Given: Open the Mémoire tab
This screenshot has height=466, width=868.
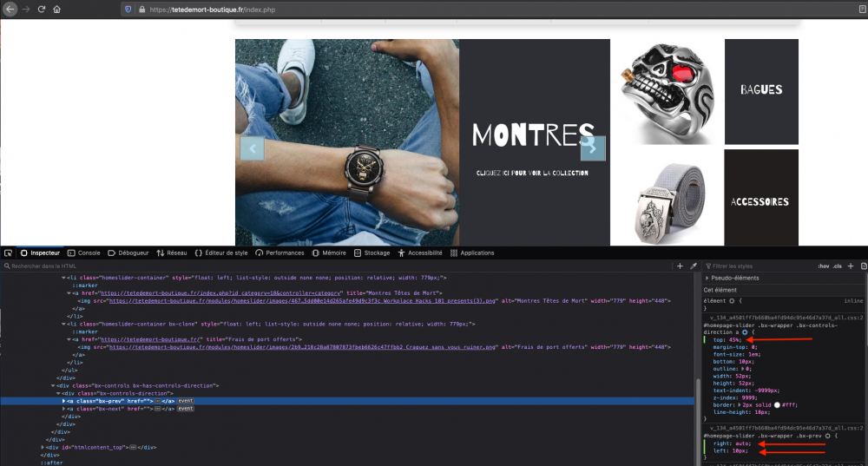Looking at the screenshot, I should pos(329,253).
